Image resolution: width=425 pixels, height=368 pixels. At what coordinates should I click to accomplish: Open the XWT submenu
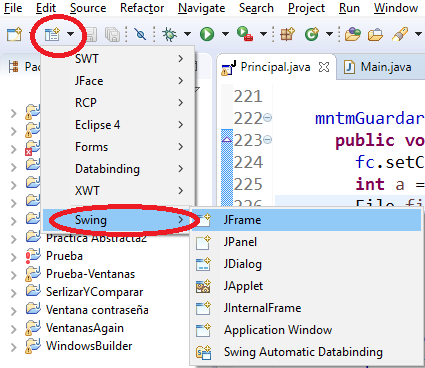tap(117, 191)
